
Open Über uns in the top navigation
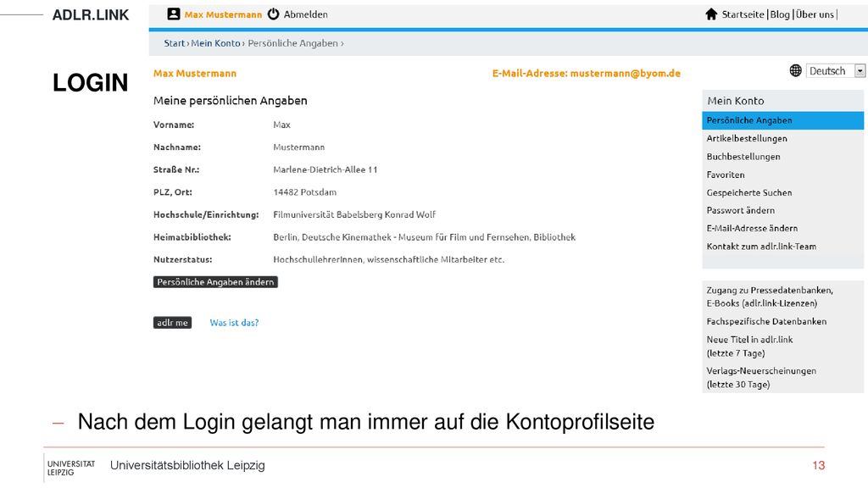point(815,15)
